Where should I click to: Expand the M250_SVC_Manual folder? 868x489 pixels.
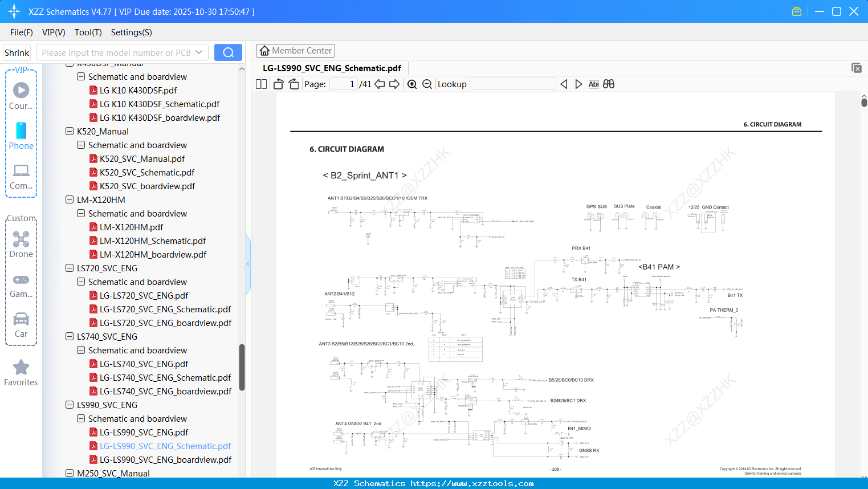coord(70,473)
